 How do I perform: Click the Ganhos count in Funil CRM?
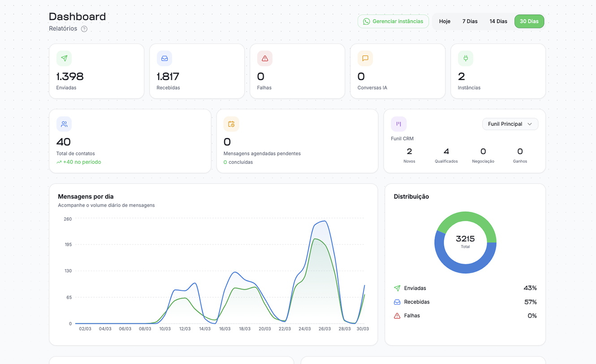[520, 151]
